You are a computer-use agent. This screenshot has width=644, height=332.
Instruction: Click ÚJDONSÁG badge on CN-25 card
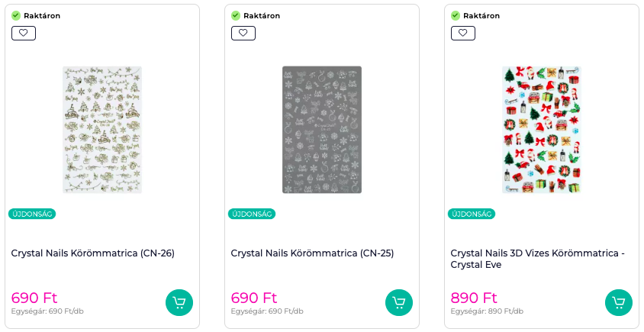tap(252, 214)
